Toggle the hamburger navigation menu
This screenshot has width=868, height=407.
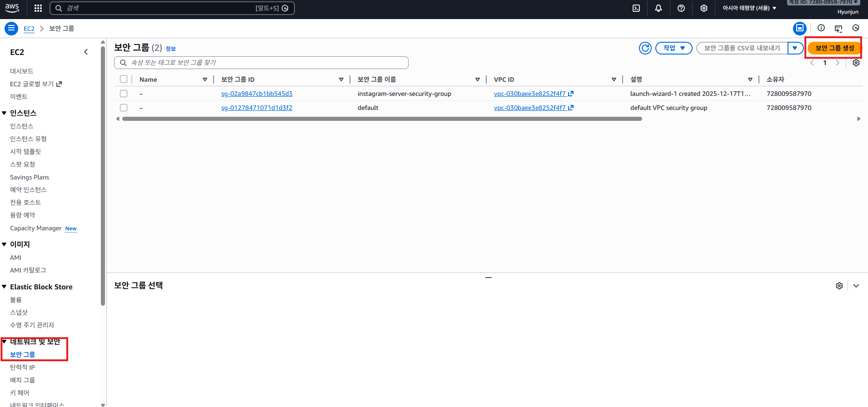coord(11,29)
